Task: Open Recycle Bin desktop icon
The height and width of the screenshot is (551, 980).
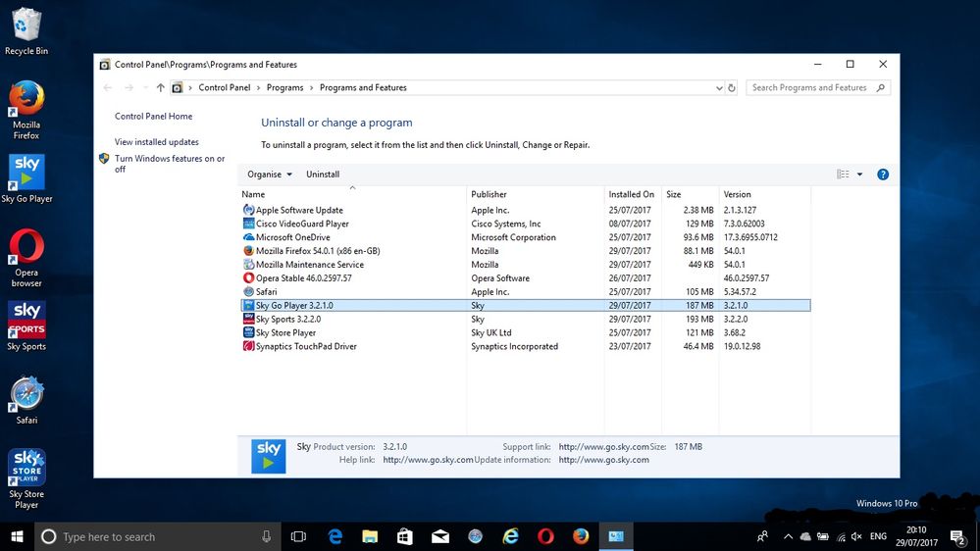Action: 26,31
